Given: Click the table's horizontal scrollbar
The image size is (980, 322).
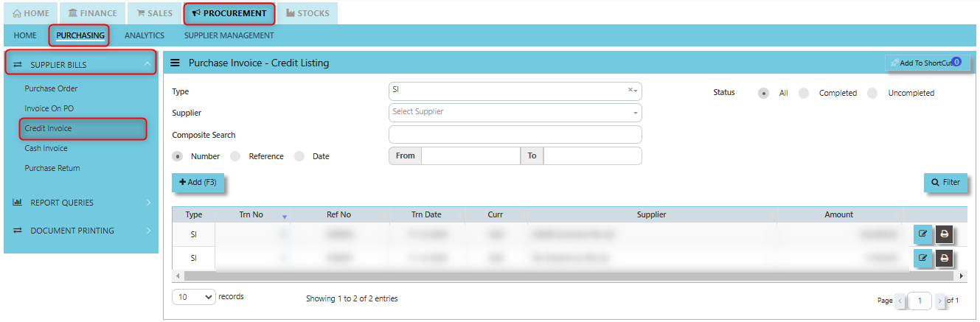Looking at the screenshot, I should (569, 276).
